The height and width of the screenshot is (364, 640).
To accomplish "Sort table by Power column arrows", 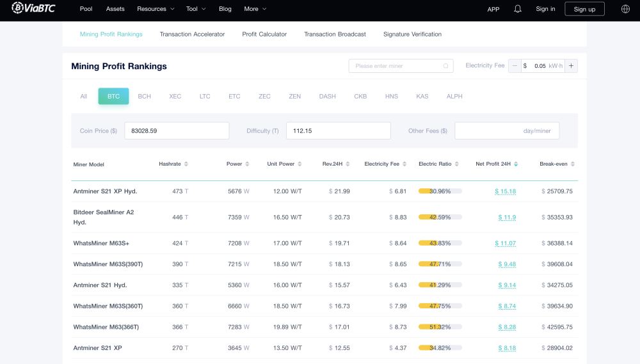I will click(x=247, y=164).
